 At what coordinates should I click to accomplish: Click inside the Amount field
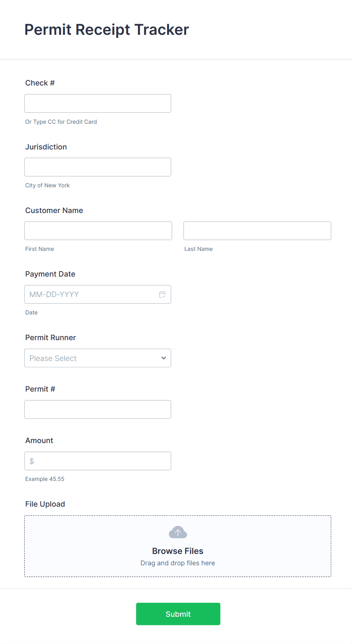(98, 461)
